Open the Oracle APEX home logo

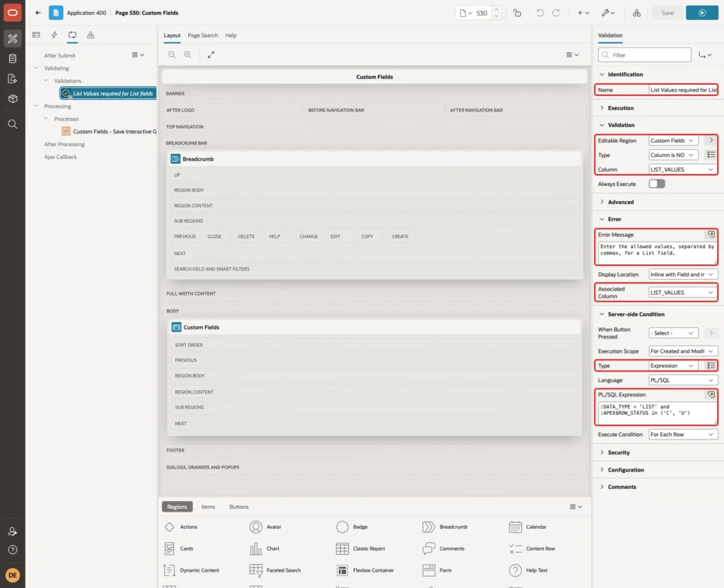coord(13,13)
